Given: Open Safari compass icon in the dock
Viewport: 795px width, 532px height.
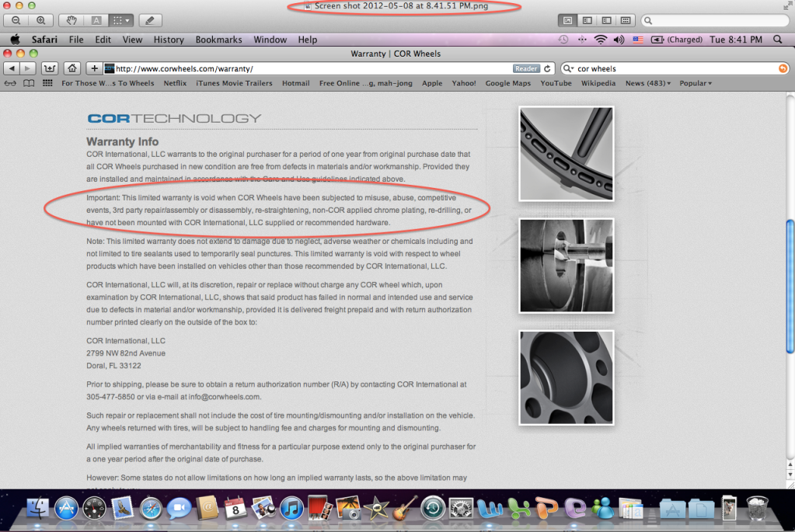Looking at the screenshot, I should [x=151, y=508].
